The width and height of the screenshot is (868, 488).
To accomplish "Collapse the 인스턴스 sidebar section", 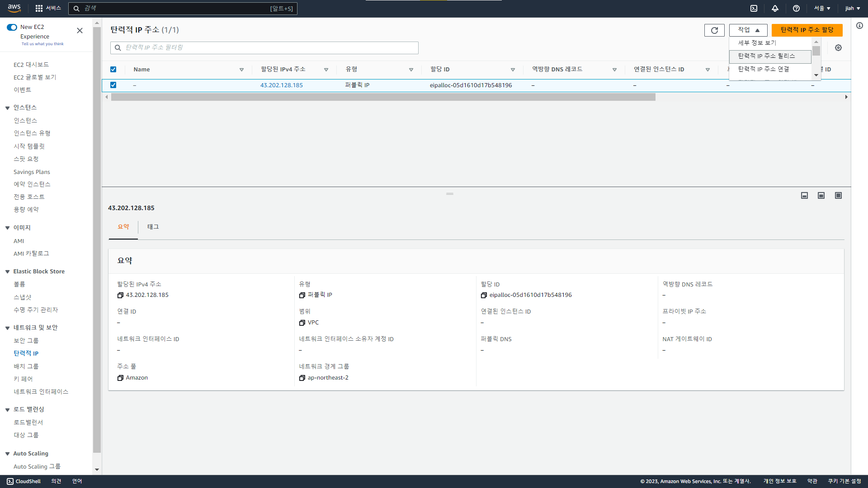I will click(7, 108).
